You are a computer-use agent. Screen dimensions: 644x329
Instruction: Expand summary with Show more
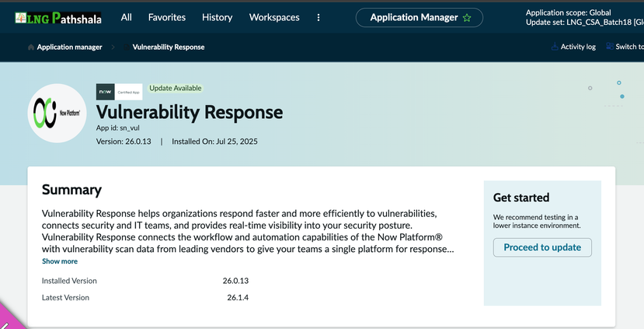[x=60, y=261]
